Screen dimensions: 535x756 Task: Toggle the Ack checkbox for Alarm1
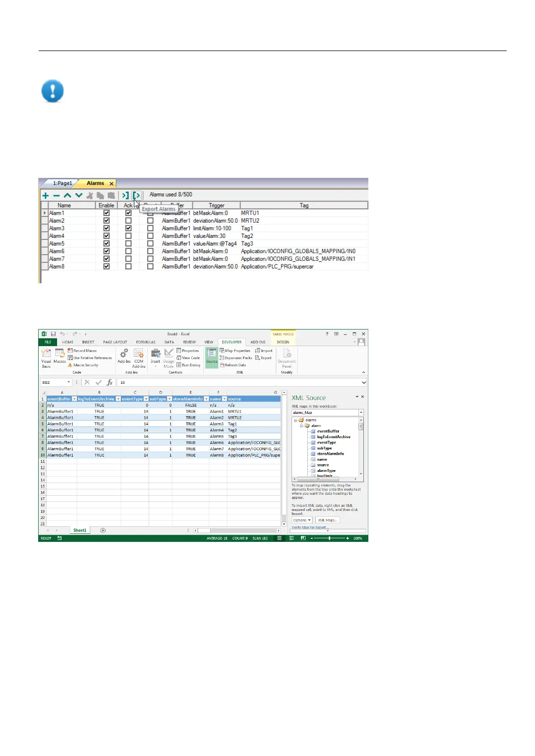(x=128, y=213)
